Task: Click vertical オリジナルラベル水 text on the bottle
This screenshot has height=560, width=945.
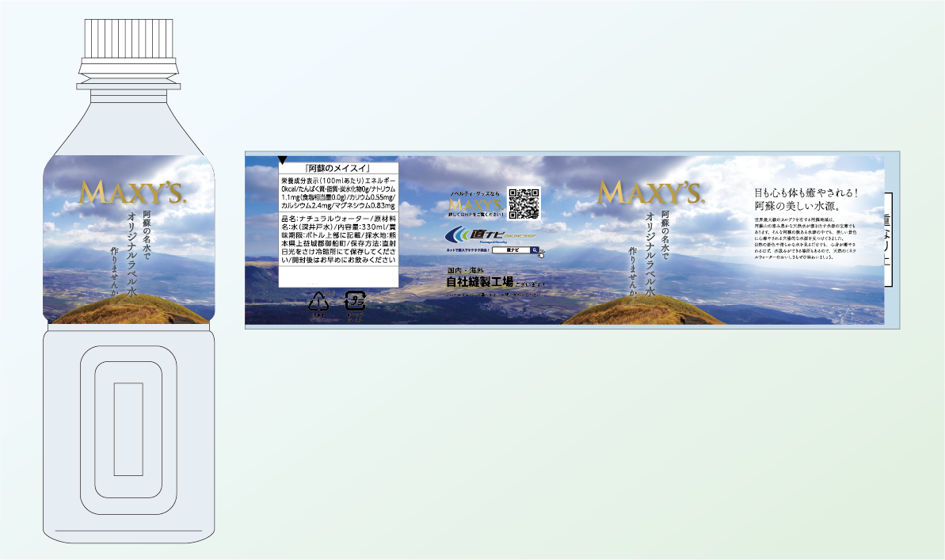Action: 132,253
